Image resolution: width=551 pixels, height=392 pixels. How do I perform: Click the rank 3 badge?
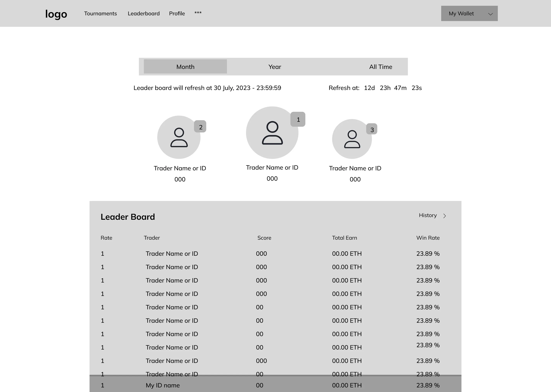372,129
